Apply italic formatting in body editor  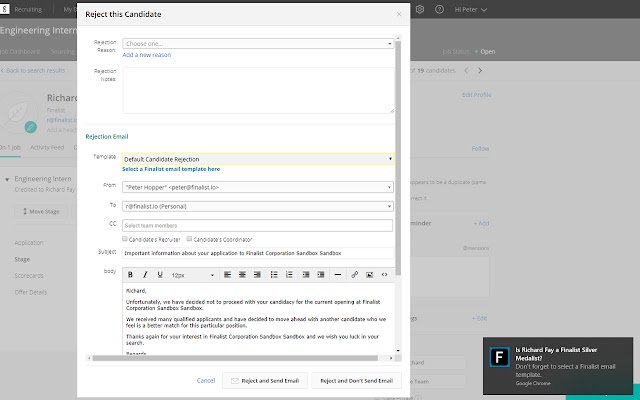pyautogui.click(x=145, y=275)
